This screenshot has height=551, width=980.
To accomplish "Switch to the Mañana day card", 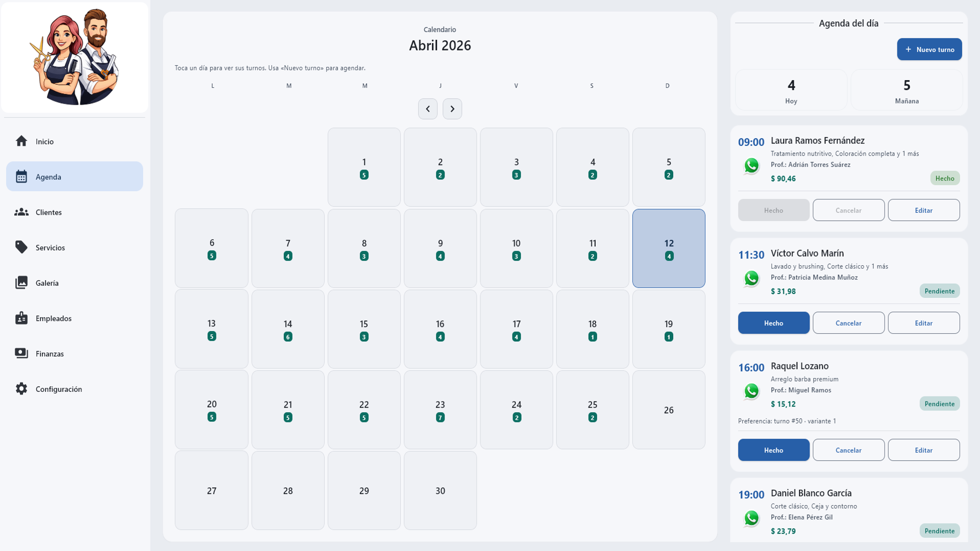I will [x=906, y=90].
